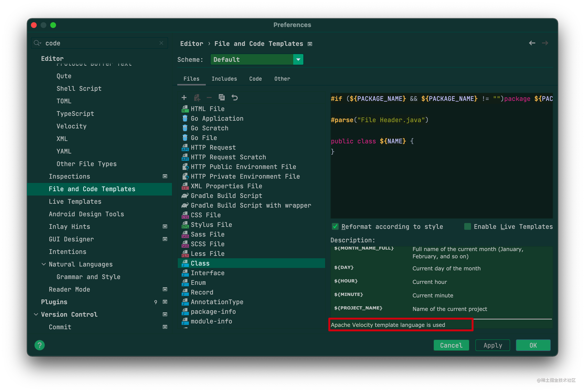Image resolution: width=585 pixels, height=392 pixels.
Task: Select Inspections in the settings tree
Action: pos(70,176)
